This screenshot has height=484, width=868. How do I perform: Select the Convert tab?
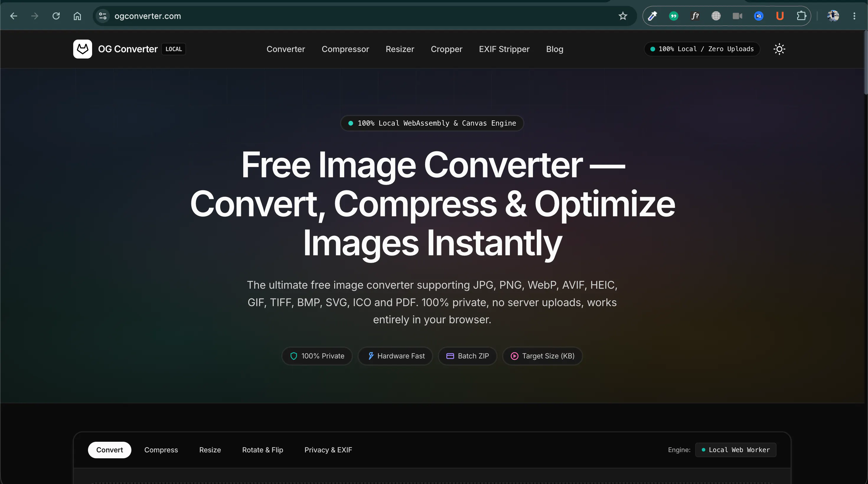(110, 450)
